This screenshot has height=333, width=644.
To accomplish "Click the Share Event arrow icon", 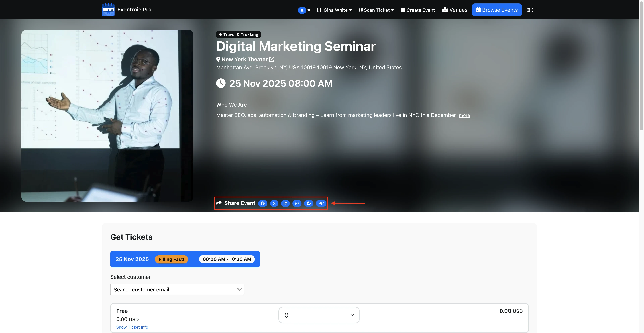I will point(219,203).
